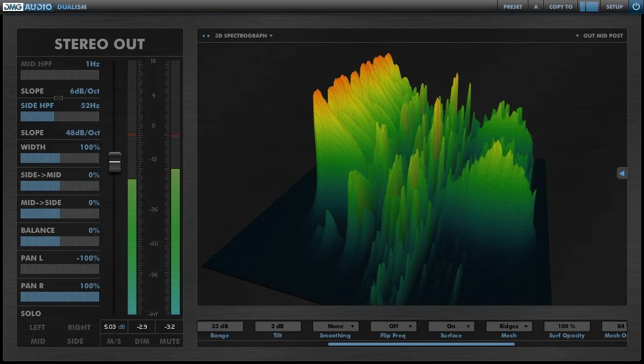Click the power icon to bypass the plugin

(636, 6)
